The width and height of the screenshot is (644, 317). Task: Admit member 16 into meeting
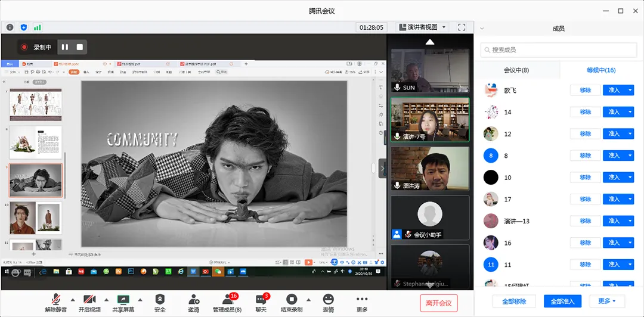click(614, 243)
